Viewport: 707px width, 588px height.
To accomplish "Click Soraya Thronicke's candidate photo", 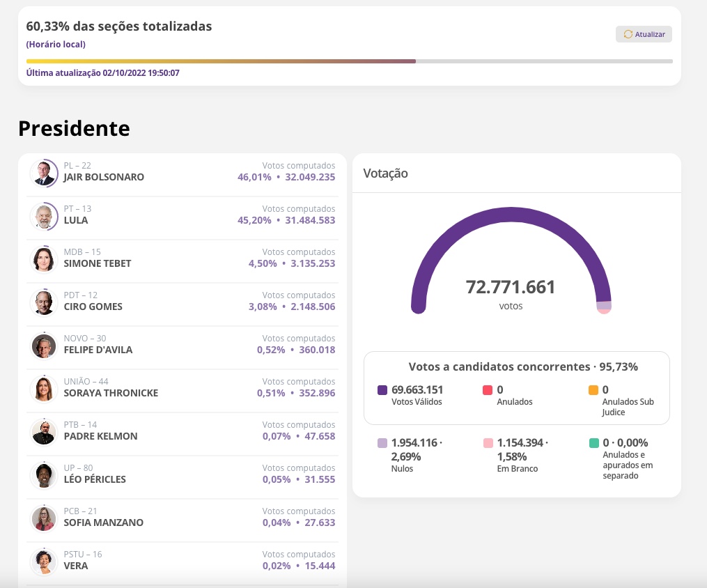I will tap(43, 388).
